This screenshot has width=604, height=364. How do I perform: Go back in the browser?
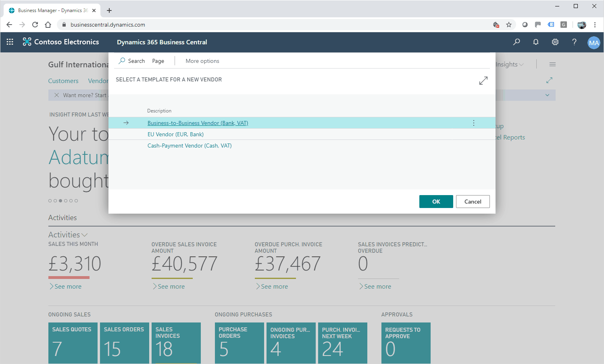9,25
